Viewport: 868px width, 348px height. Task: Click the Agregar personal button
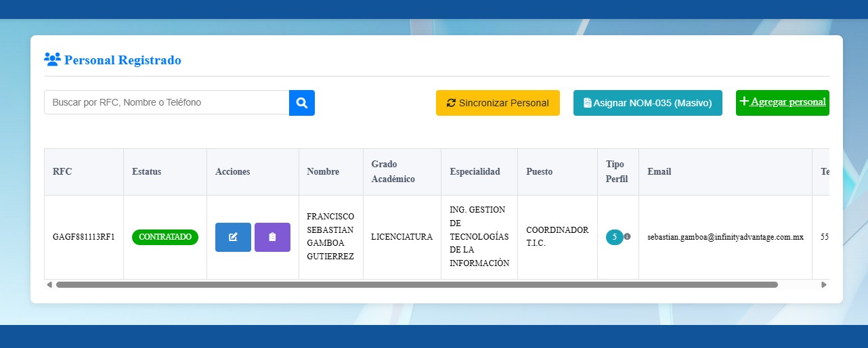point(783,102)
